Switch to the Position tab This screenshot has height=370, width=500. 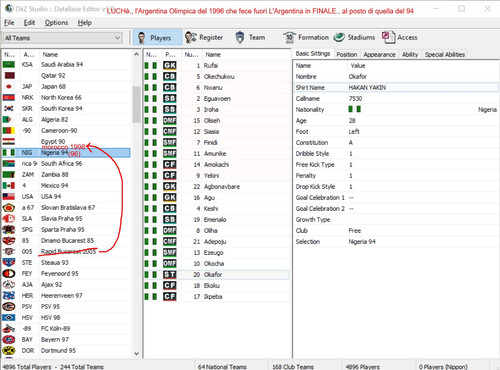347,55
